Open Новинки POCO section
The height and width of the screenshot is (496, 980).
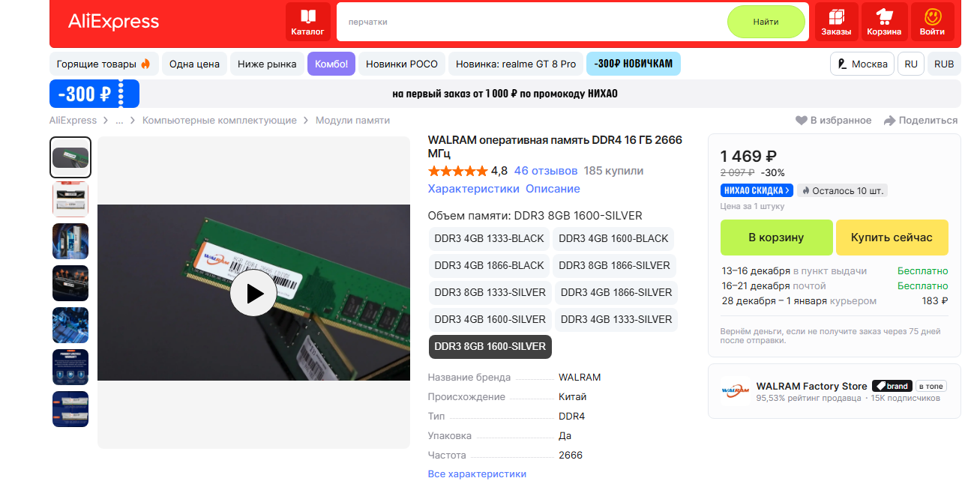pyautogui.click(x=402, y=64)
